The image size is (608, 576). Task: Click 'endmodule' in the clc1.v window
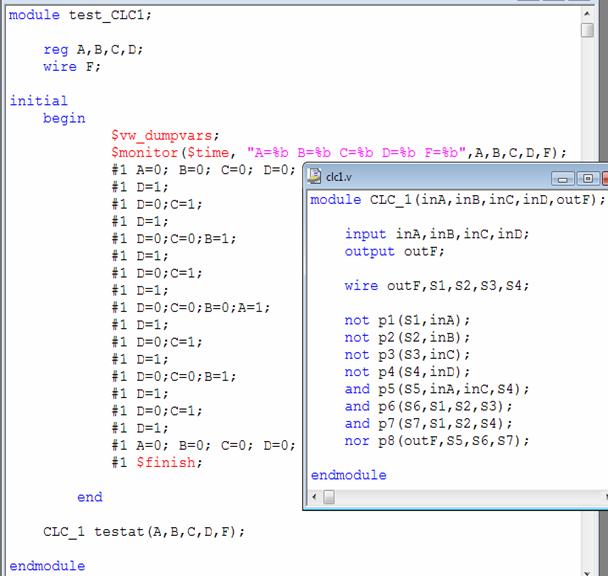click(348, 475)
